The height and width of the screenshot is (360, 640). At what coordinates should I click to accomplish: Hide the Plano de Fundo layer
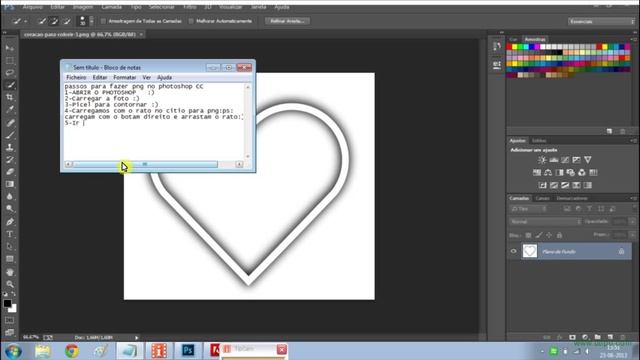click(513, 251)
